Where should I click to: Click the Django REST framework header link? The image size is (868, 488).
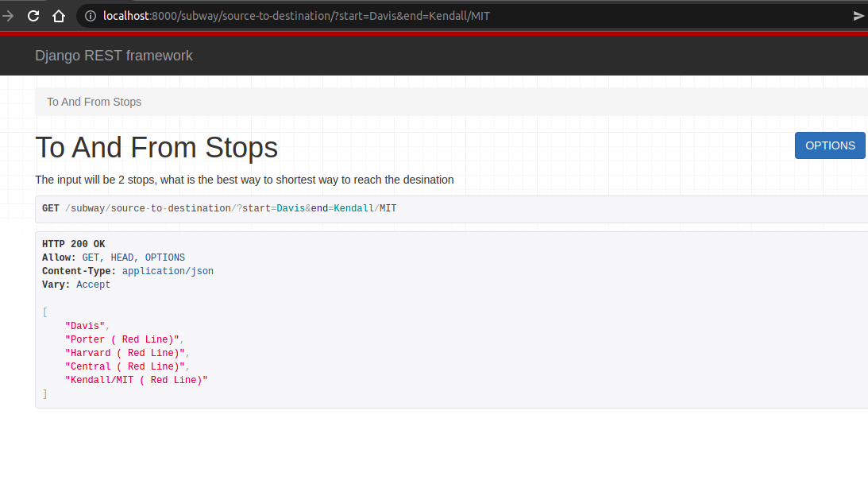[x=114, y=55]
